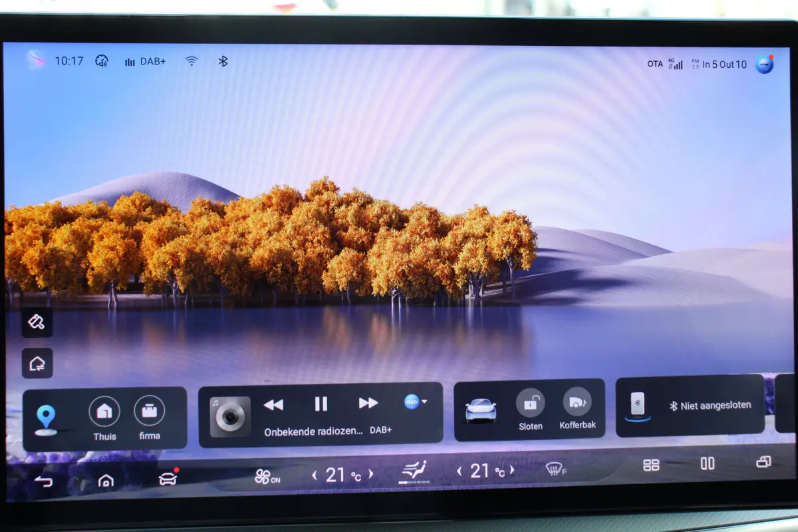Viewport: 798px width, 532px height.
Task: Show recent apps overview
Action: [763, 462]
